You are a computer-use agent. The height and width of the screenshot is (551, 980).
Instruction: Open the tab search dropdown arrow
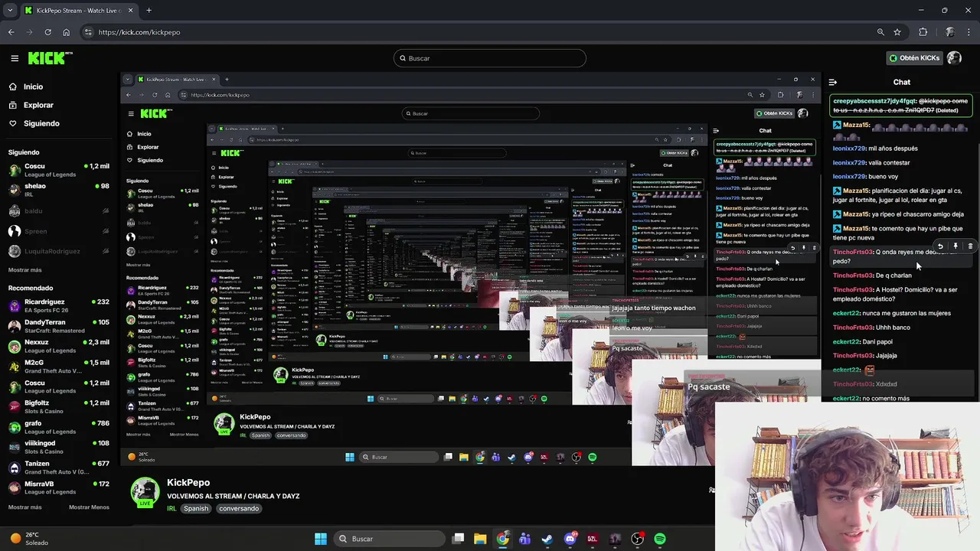[8, 11]
